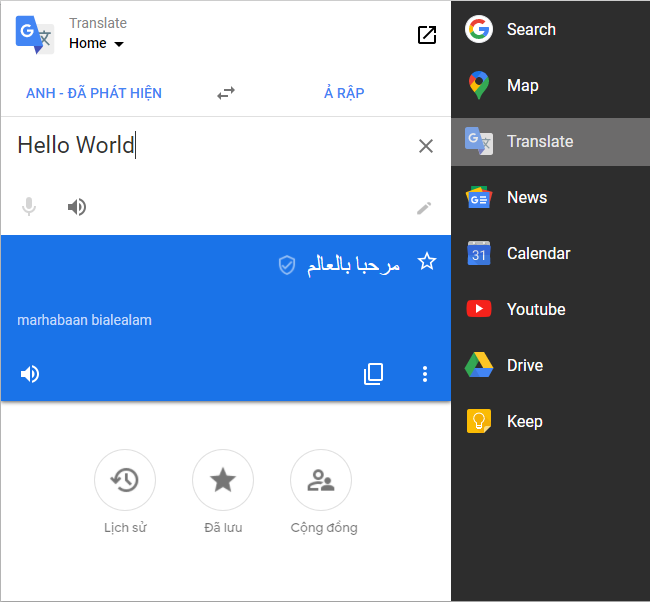Image resolution: width=650 pixels, height=602 pixels.
Task: Open Translate in a new window
Action: pos(427,35)
